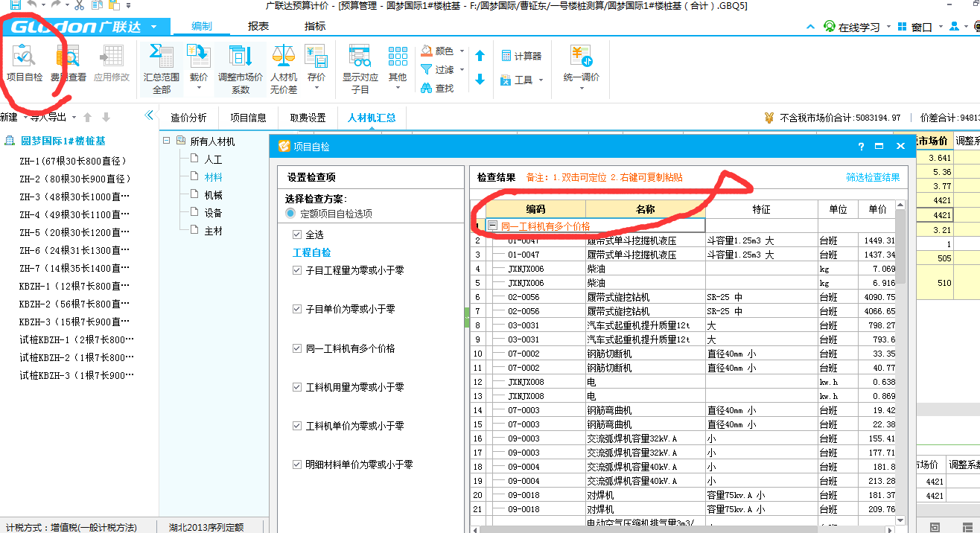Open the 费用查看 cost view tool
Screen dimensions: 980x533
(x=68, y=63)
